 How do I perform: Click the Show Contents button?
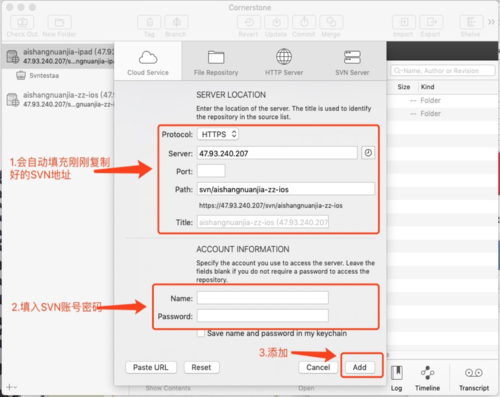(x=168, y=388)
